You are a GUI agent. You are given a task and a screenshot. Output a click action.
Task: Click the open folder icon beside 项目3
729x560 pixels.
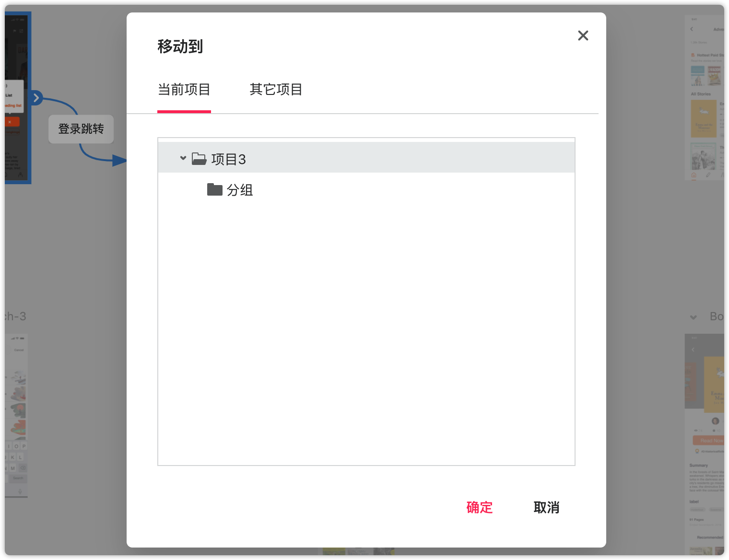199,159
